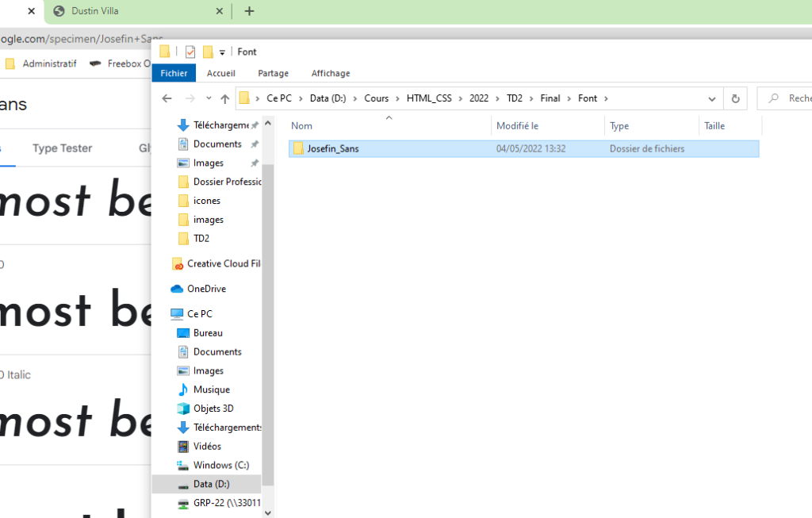The height and width of the screenshot is (518, 812).
Task: Switch to the Affichage ribbon tab
Action: click(330, 73)
